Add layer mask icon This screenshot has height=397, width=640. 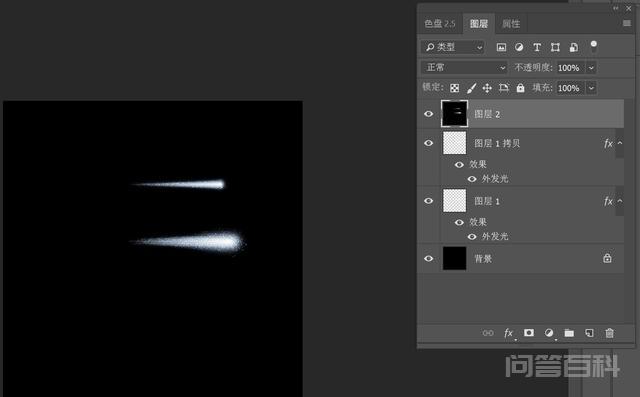(x=529, y=333)
